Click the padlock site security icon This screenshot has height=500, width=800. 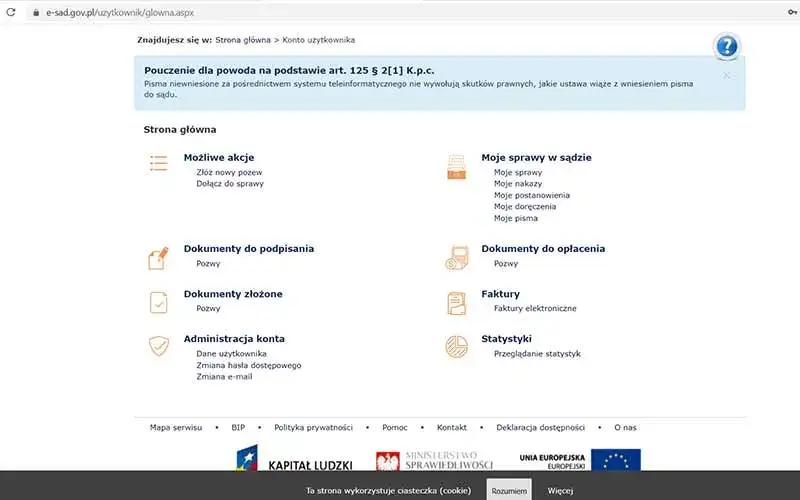coord(36,13)
